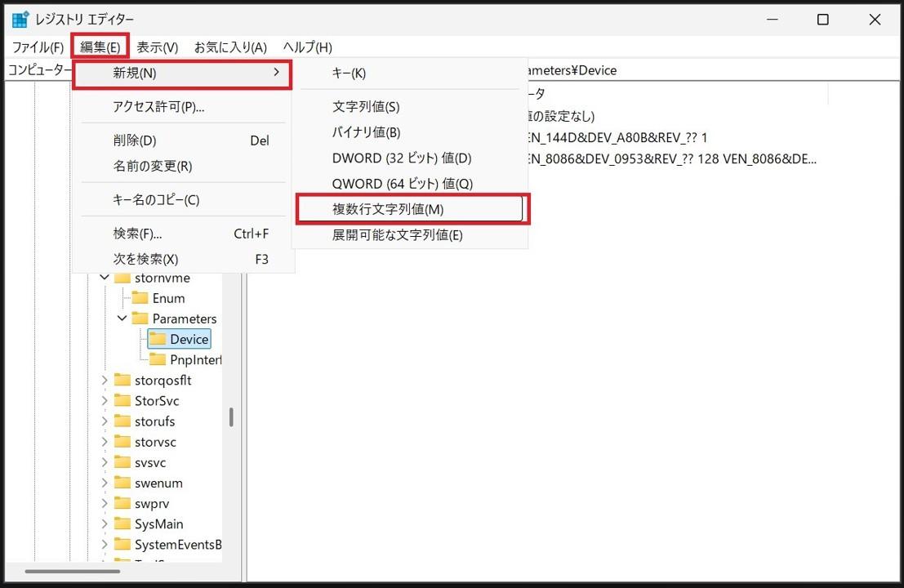Expand the storvsc tree node
904x588 pixels.
click(105, 442)
